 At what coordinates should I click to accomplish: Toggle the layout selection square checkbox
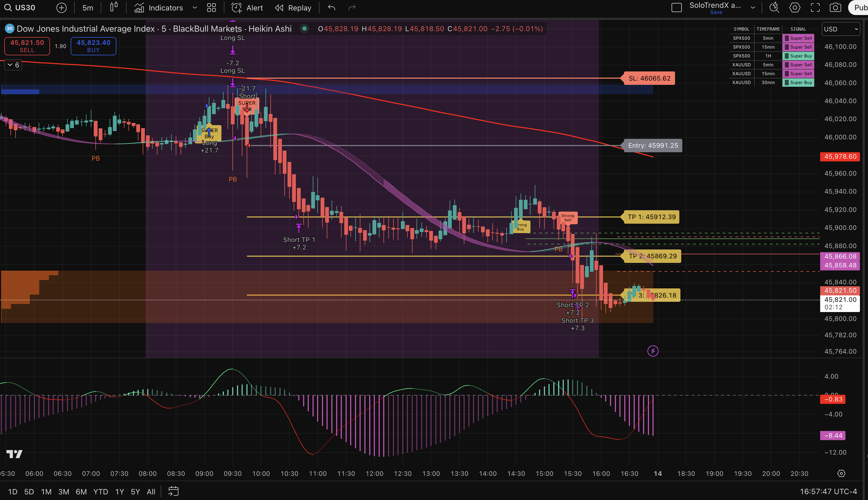coord(676,8)
